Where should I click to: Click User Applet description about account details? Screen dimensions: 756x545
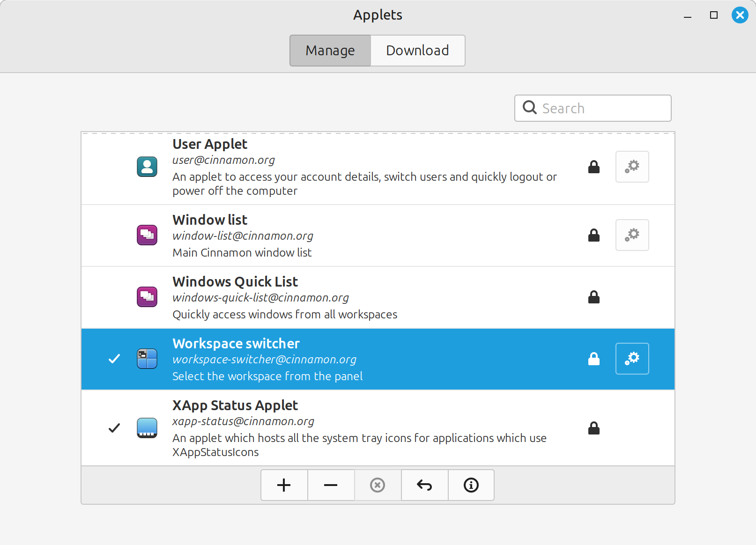point(364,184)
